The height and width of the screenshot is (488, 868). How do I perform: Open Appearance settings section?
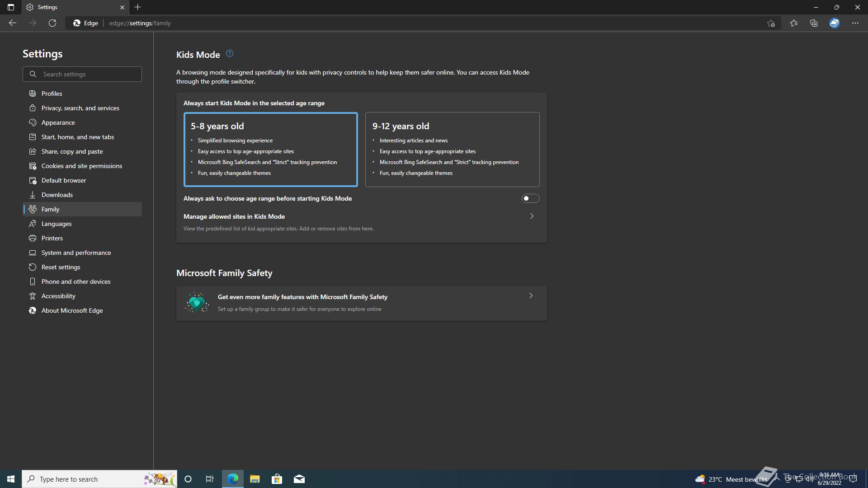point(82,122)
